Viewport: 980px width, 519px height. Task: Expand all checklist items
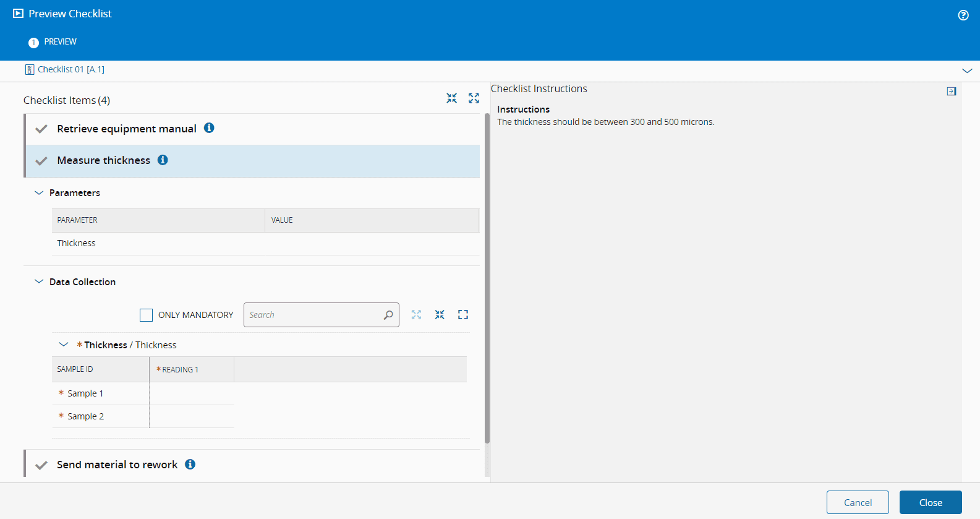click(x=474, y=98)
